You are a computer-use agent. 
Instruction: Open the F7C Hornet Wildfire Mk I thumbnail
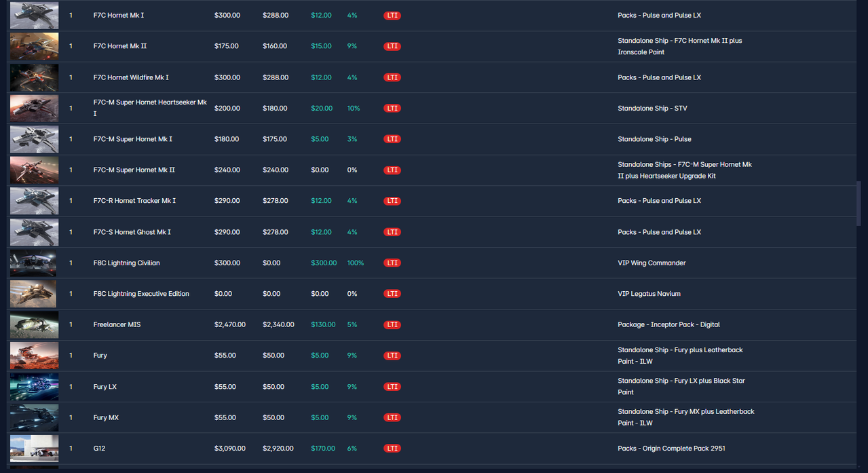34,77
